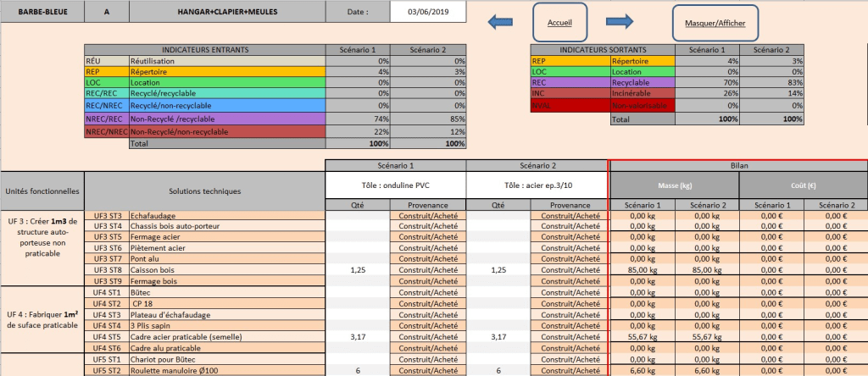Select Scénario 1 title Tôle : onduline PVC
The height and width of the screenshot is (376, 868).
coord(395,185)
